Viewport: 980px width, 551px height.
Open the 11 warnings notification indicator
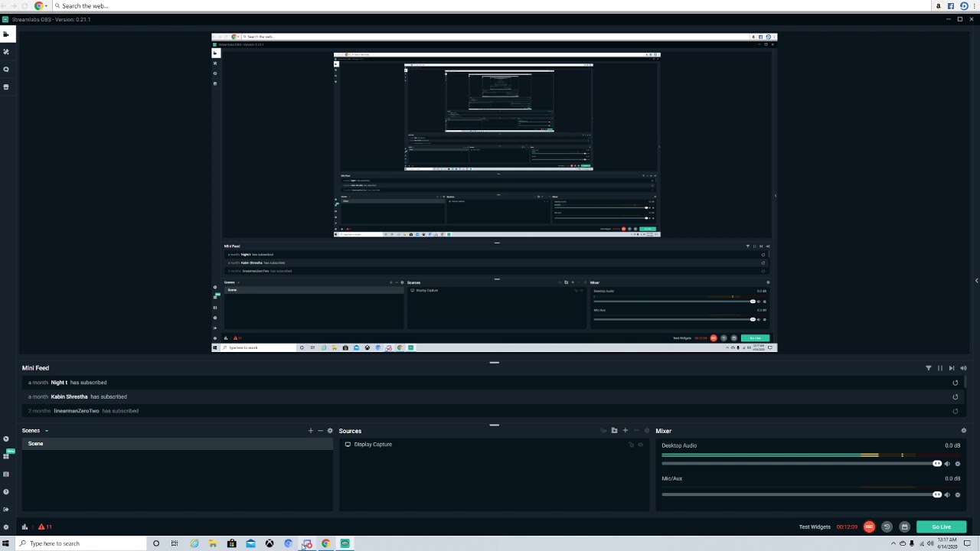45,527
